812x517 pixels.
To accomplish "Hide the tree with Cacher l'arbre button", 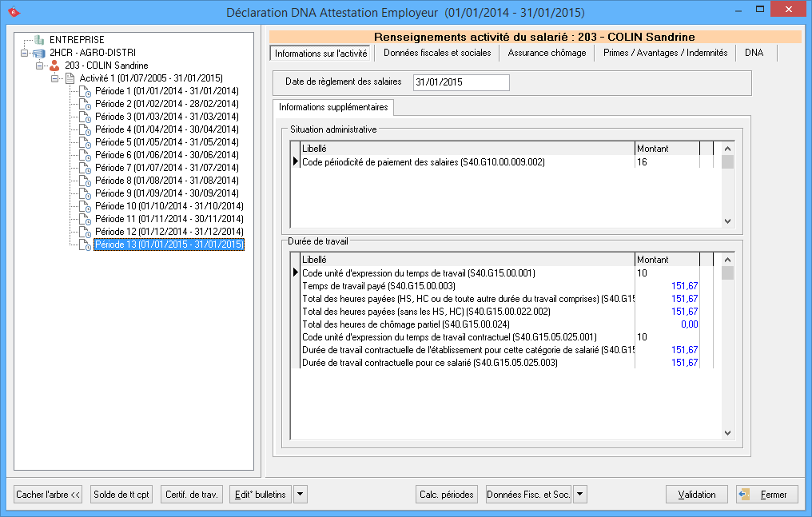I will pyautogui.click(x=49, y=495).
